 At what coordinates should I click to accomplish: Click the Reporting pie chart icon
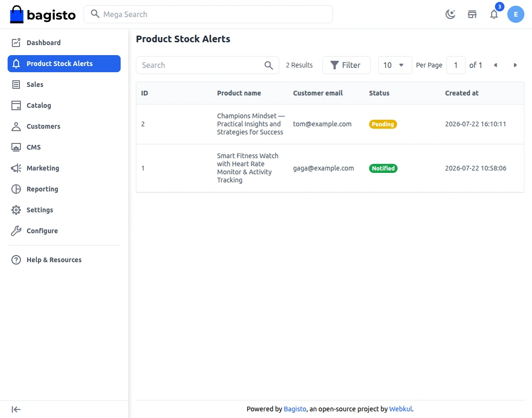coord(16,189)
